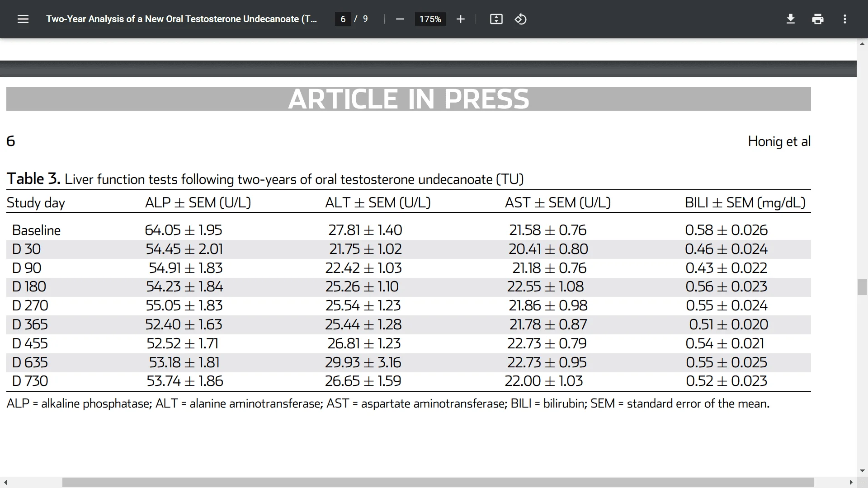Viewport: 868px width, 488px height.
Task: Click the ALP value '53.74 ± 1.86'
Action: pyautogui.click(x=184, y=381)
